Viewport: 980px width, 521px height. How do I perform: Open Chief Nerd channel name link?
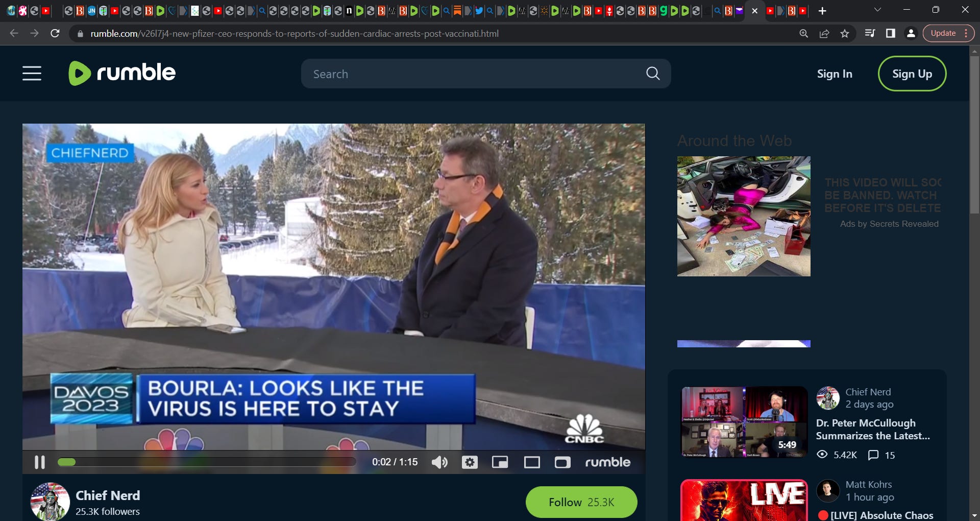(108, 495)
